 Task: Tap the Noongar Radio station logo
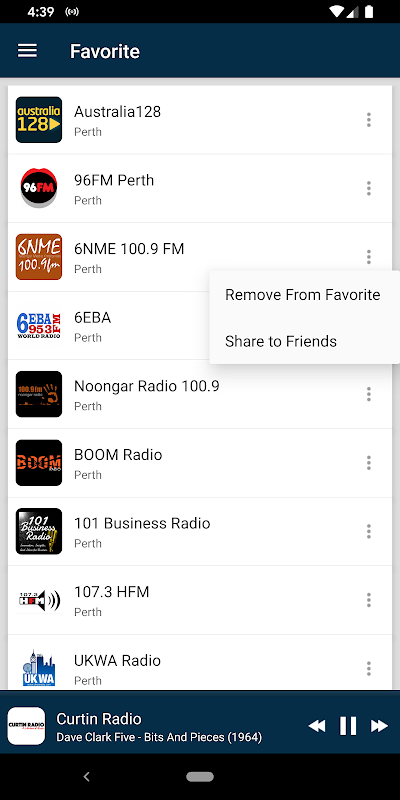tap(39, 394)
